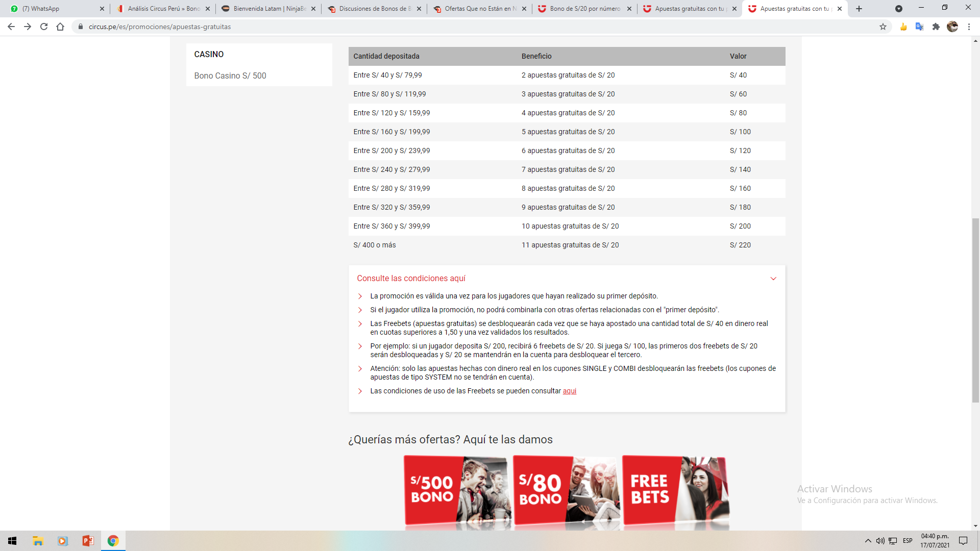This screenshot has width=980, height=551.
Task: Close the Ofertas Que no Están tab
Action: coord(524,9)
